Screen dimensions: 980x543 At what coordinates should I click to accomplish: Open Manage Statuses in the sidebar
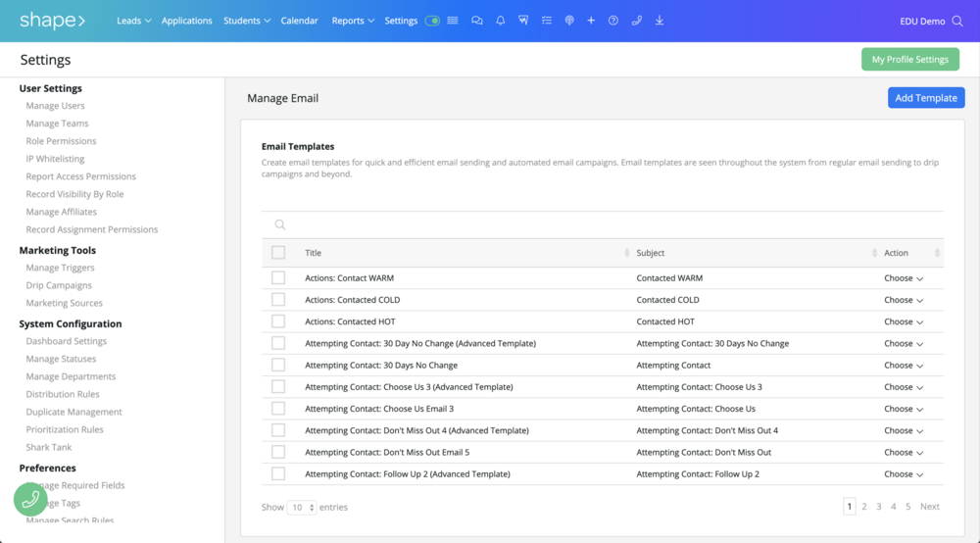[x=61, y=359]
